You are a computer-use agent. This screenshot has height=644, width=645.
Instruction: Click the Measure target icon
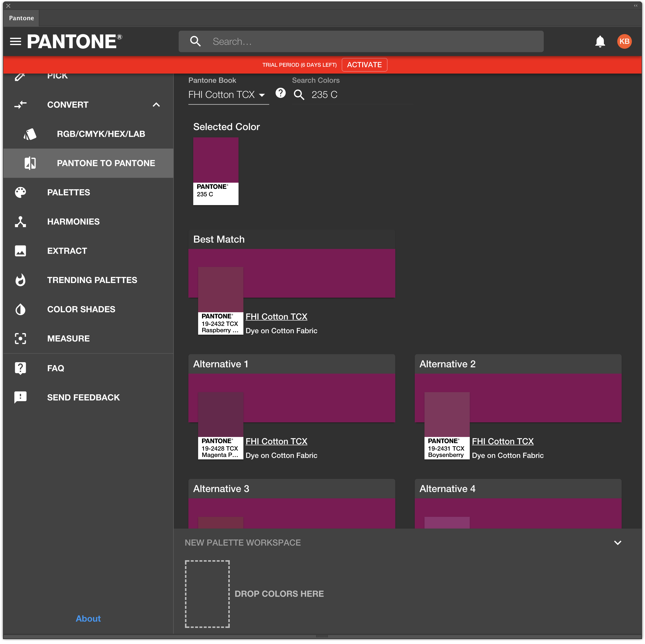20,338
